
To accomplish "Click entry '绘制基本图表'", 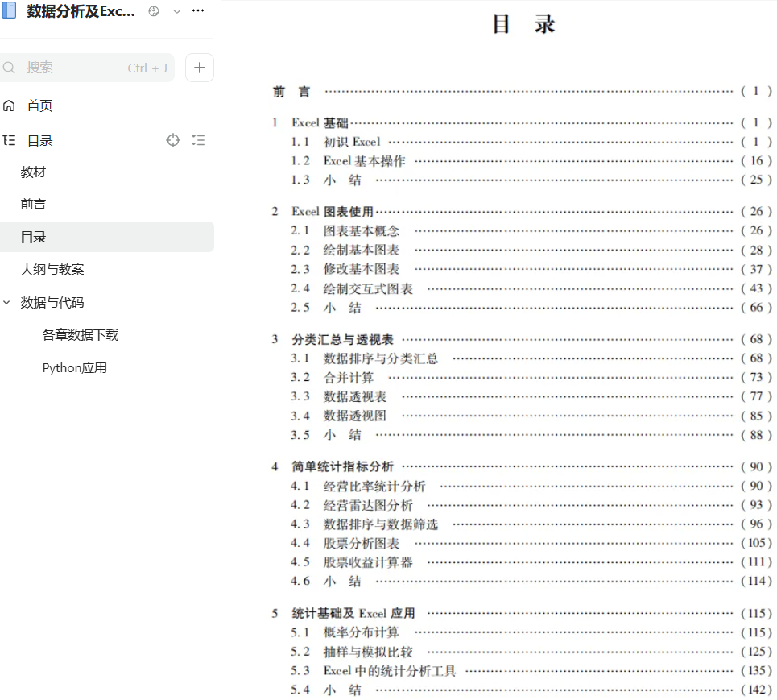I will [x=362, y=250].
